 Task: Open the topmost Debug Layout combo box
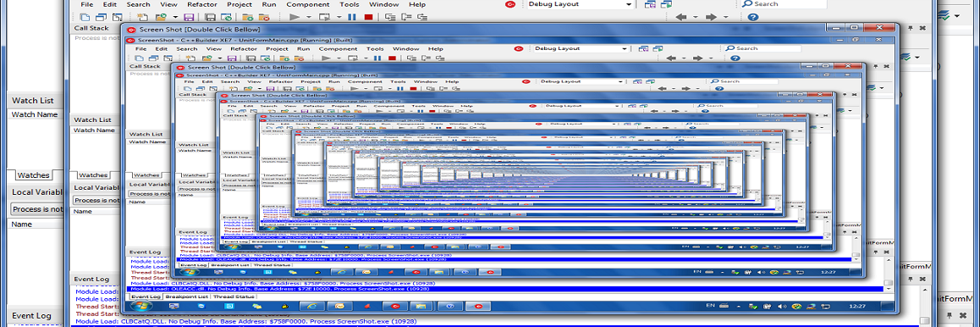(x=580, y=4)
